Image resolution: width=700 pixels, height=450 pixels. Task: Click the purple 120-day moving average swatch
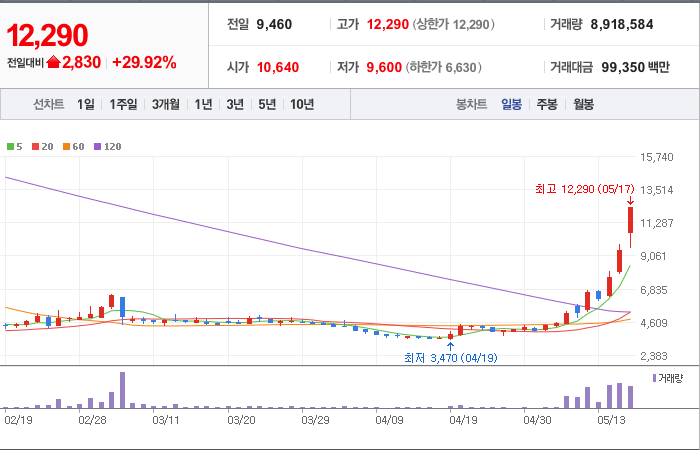click(98, 146)
